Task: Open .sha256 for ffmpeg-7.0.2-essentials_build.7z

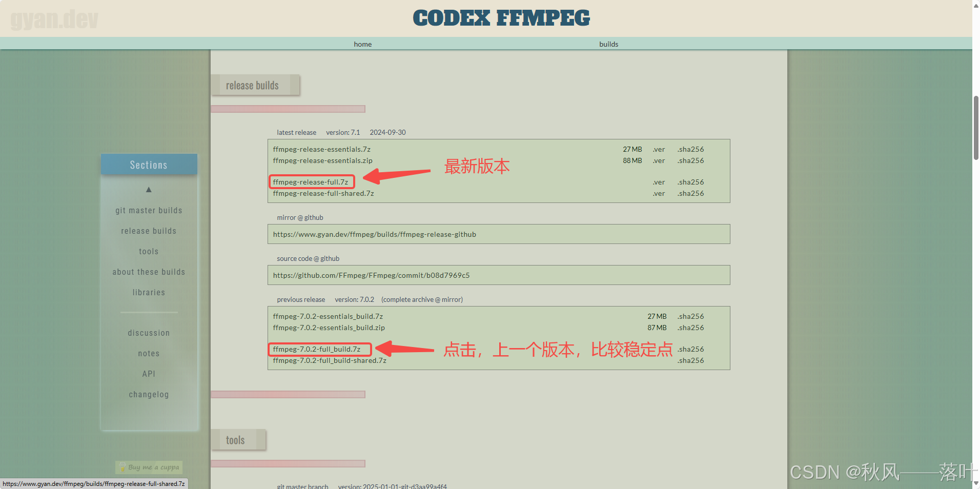Action: pyautogui.click(x=690, y=316)
